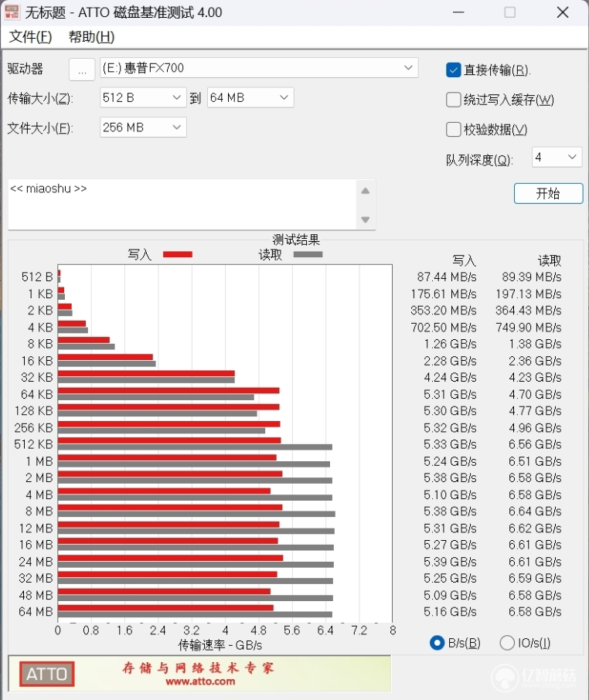The image size is (589, 700).
Task: Click the 89.39 MB/s read value
Action: 531,277
